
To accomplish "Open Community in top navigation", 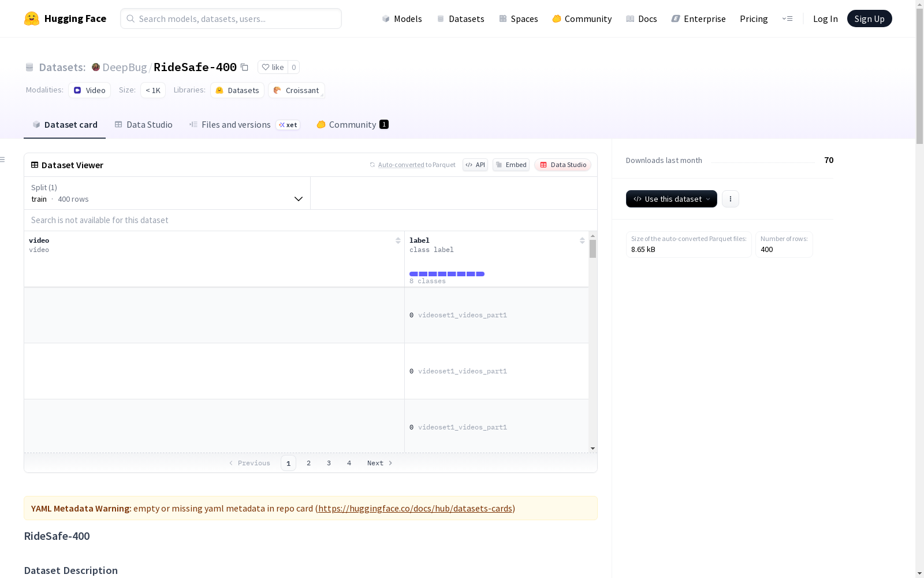I will click(x=582, y=18).
